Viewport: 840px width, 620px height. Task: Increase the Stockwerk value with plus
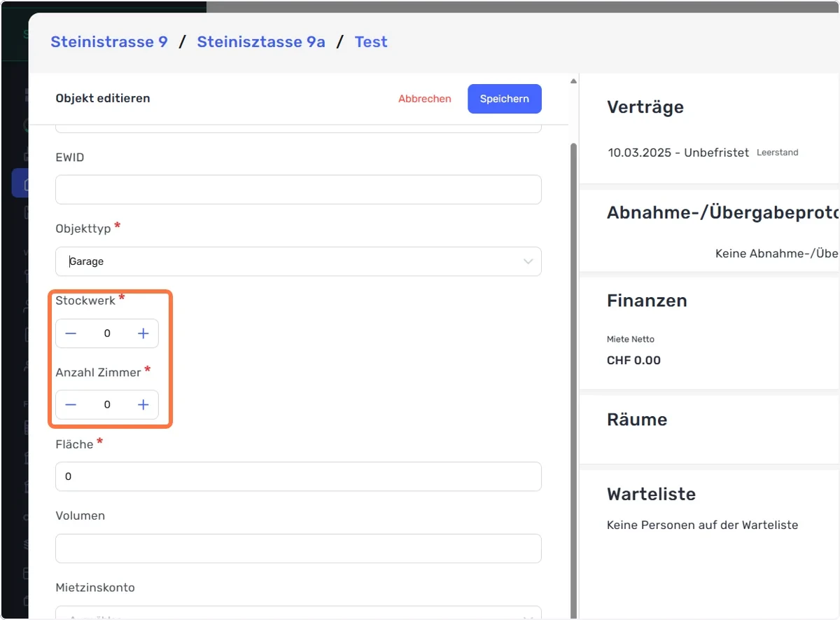coord(143,333)
